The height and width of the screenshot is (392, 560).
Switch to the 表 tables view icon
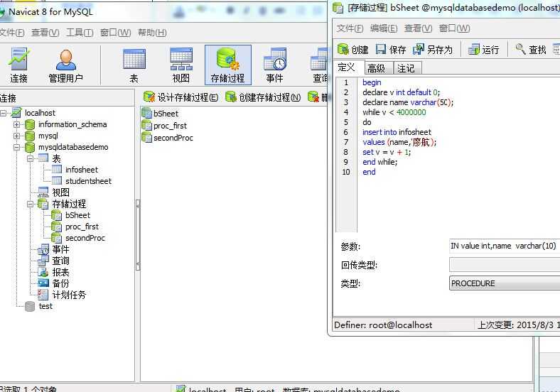(x=134, y=65)
